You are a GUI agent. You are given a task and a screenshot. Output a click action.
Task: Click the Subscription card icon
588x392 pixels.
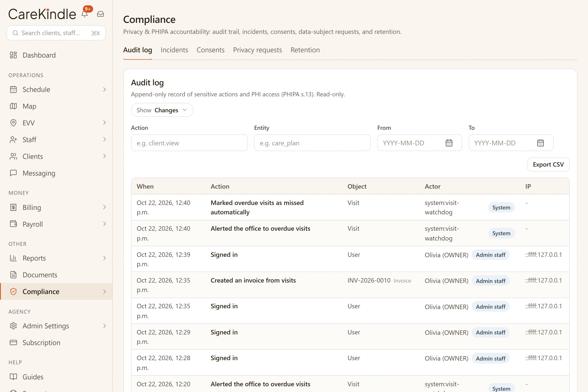coord(13,342)
